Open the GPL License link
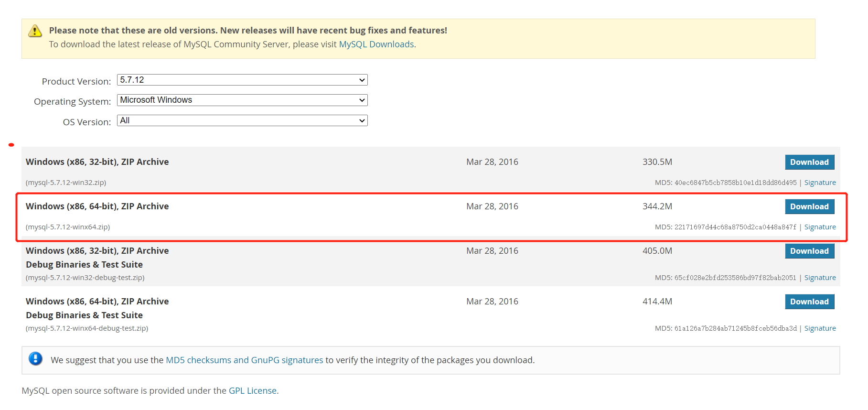 tap(253, 391)
